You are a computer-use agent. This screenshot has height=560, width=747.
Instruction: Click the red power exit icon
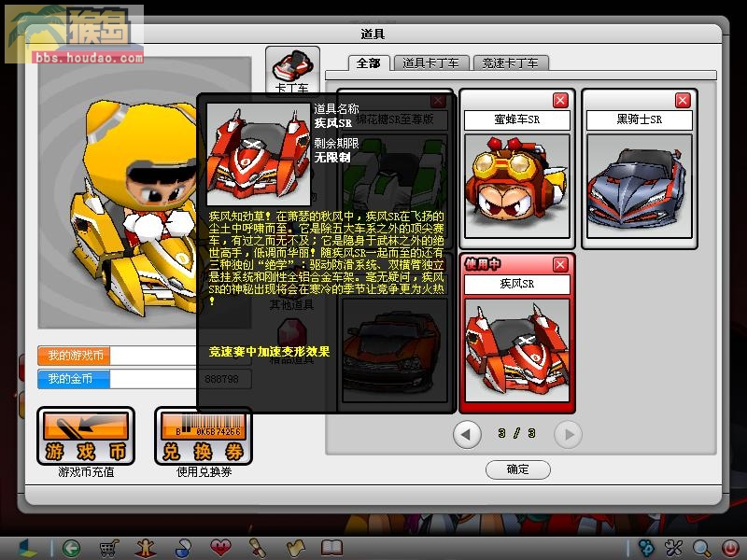pyautogui.click(x=730, y=548)
